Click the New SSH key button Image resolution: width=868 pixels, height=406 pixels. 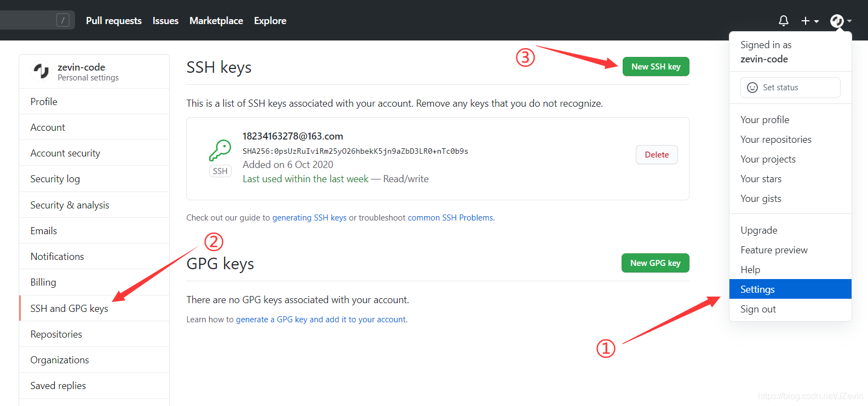pyautogui.click(x=656, y=67)
